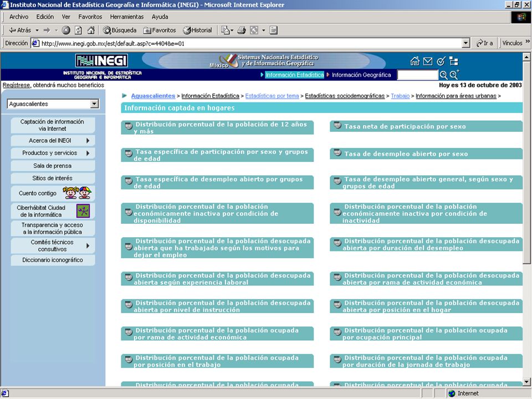This screenshot has width=532, height=399.
Task: Click the envelope contact icon in INEGI header
Action: click(x=428, y=62)
